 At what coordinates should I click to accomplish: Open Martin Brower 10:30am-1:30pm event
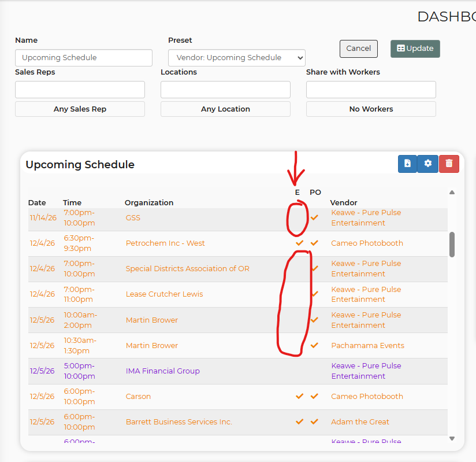152,346
